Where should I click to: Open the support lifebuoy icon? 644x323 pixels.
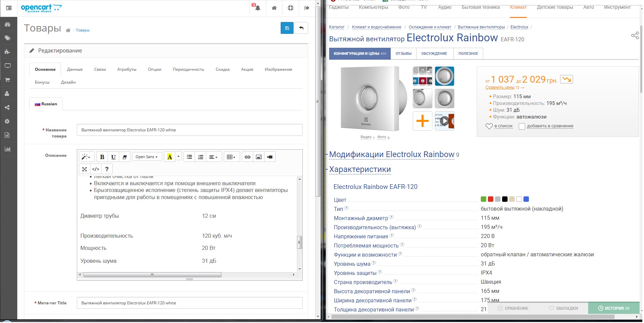tap(291, 8)
